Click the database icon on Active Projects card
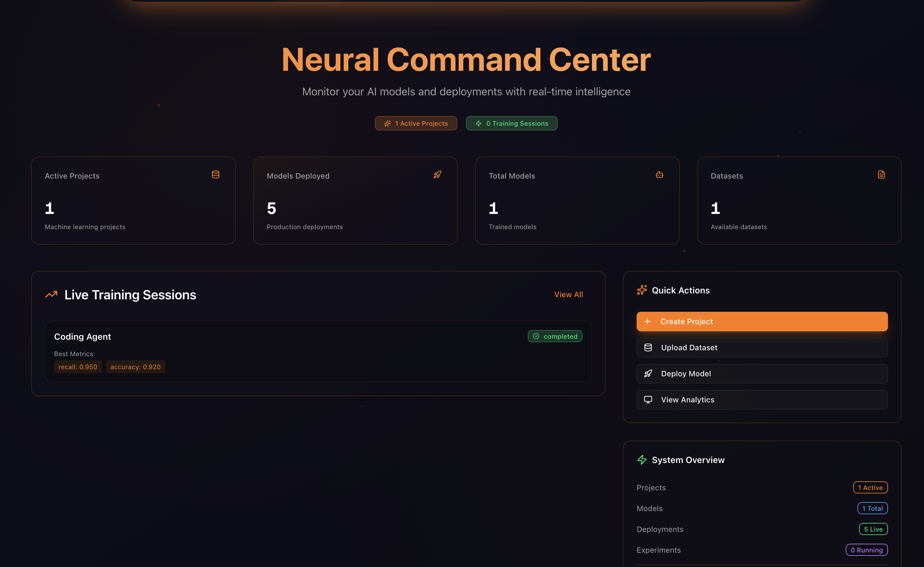The image size is (924, 567). click(216, 175)
